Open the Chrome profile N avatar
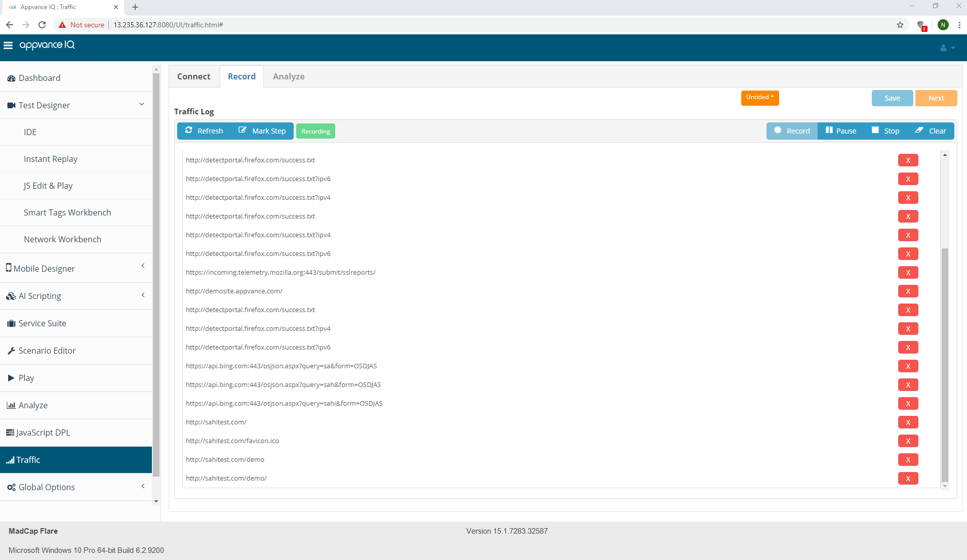The image size is (967, 560). click(943, 25)
